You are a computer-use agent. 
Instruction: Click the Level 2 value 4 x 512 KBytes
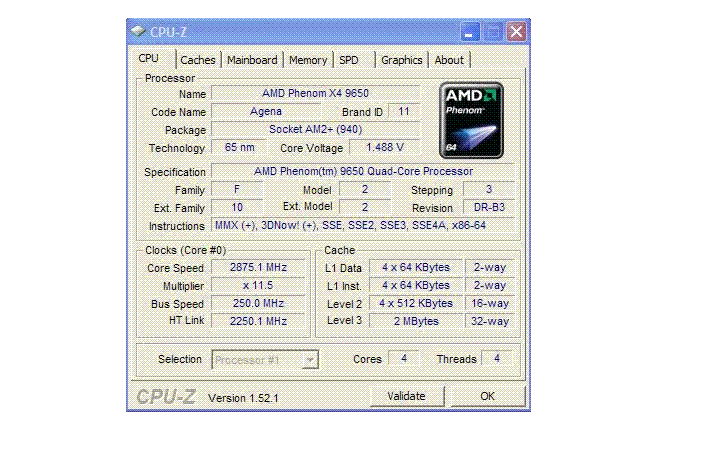416,303
